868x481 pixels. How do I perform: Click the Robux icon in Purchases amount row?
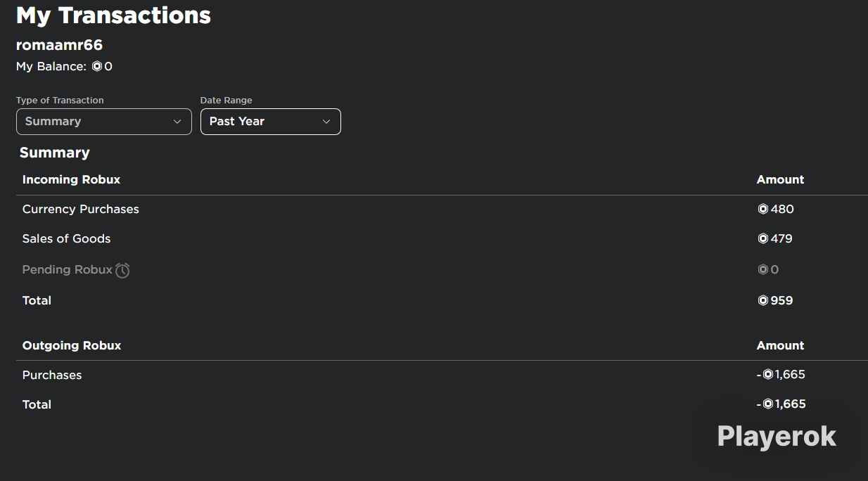point(768,375)
